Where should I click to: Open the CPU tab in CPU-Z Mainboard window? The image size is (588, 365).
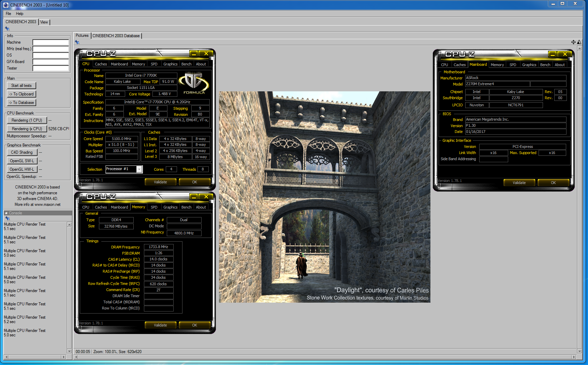(444, 65)
